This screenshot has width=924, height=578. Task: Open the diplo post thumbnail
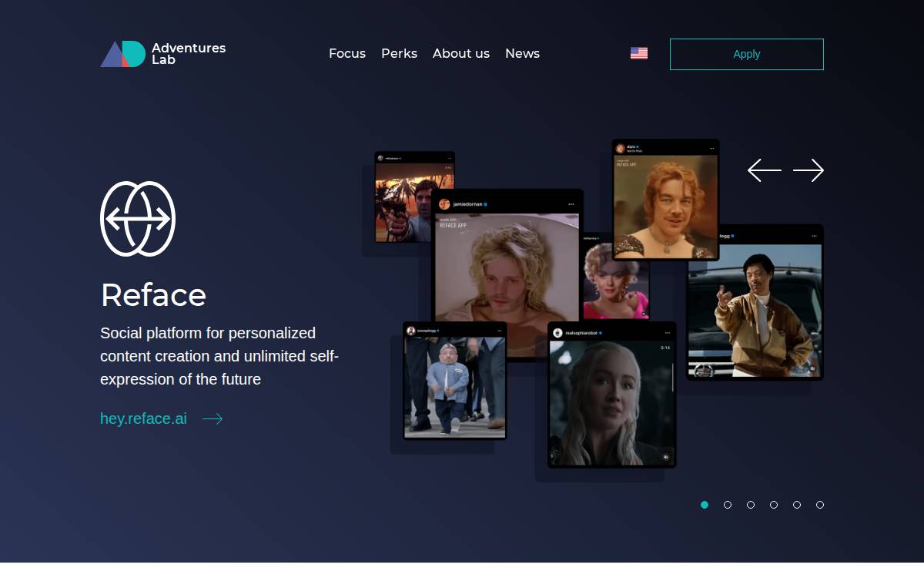click(666, 200)
